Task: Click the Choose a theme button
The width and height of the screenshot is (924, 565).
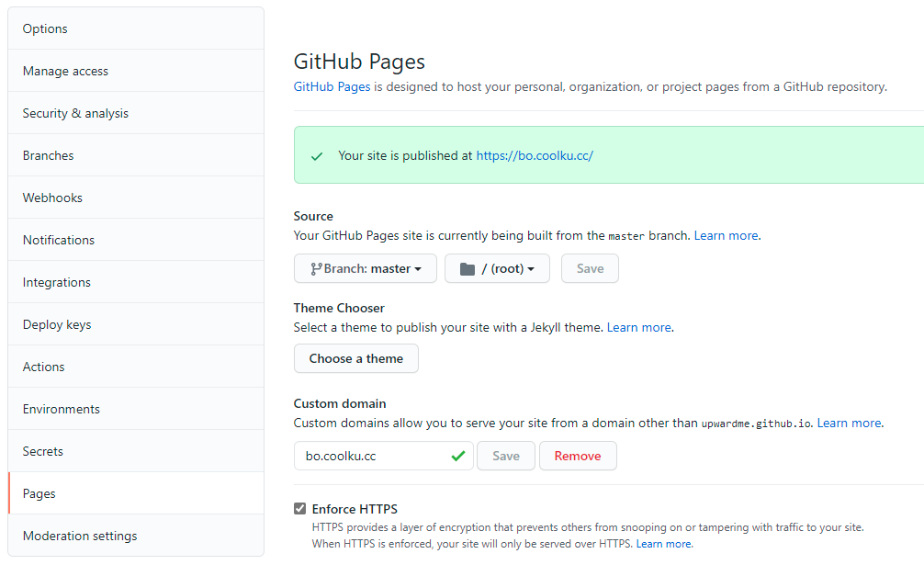Action: pyautogui.click(x=356, y=358)
